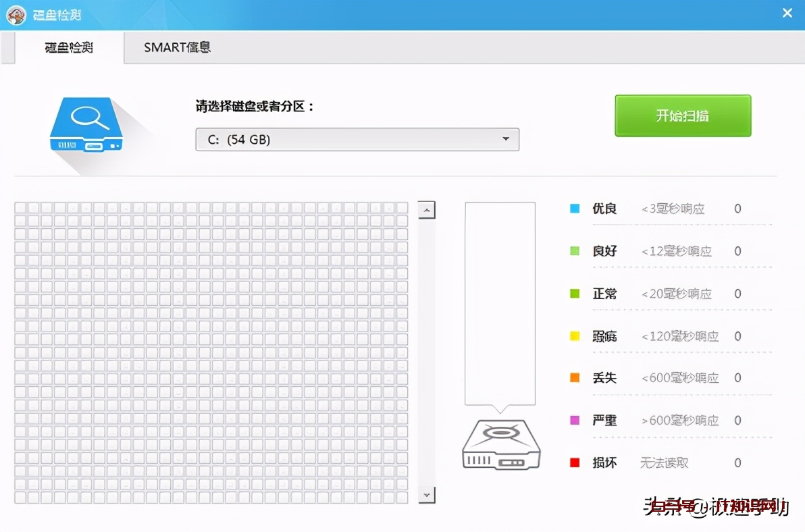Click the light green 良好 color square
805x532 pixels.
click(575, 251)
